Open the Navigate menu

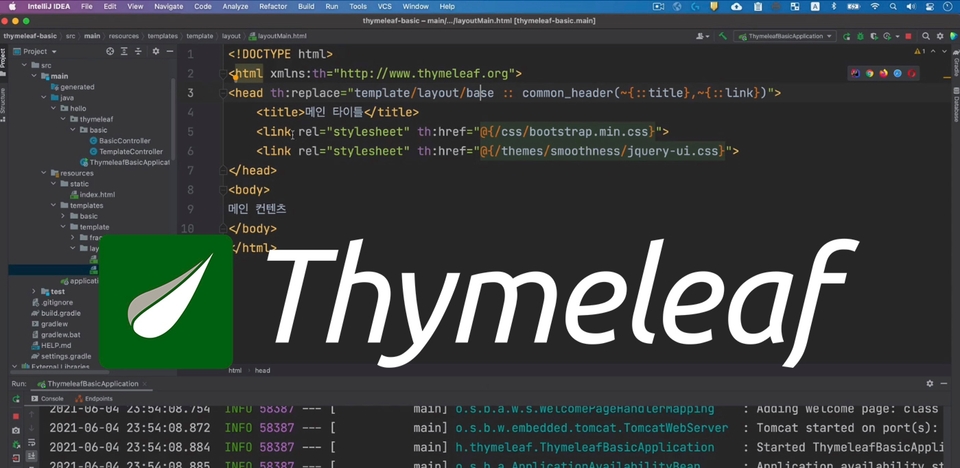168,6
